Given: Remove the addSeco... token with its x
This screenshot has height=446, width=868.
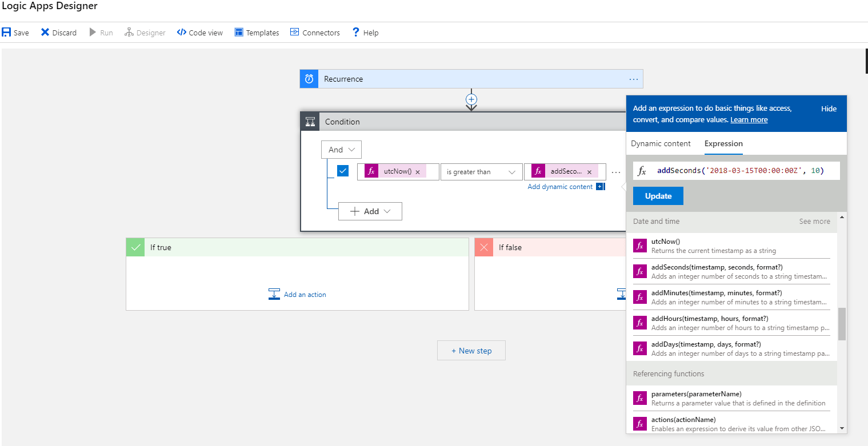Looking at the screenshot, I should (x=590, y=172).
